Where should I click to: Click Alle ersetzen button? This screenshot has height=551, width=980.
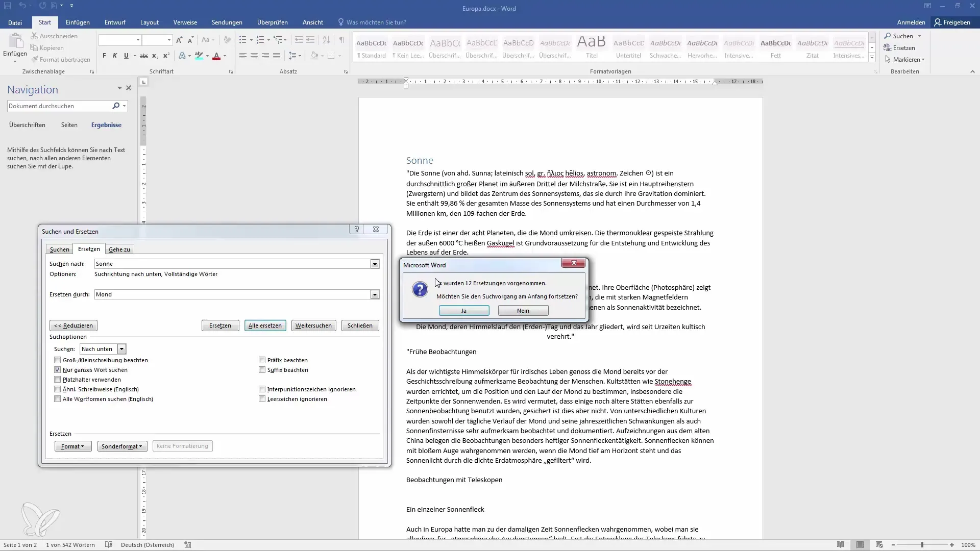pos(265,325)
